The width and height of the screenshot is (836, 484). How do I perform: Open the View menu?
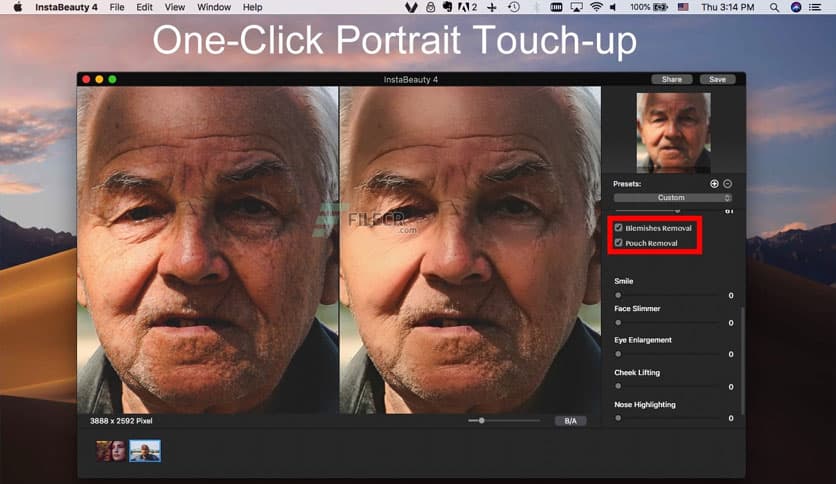coord(174,7)
